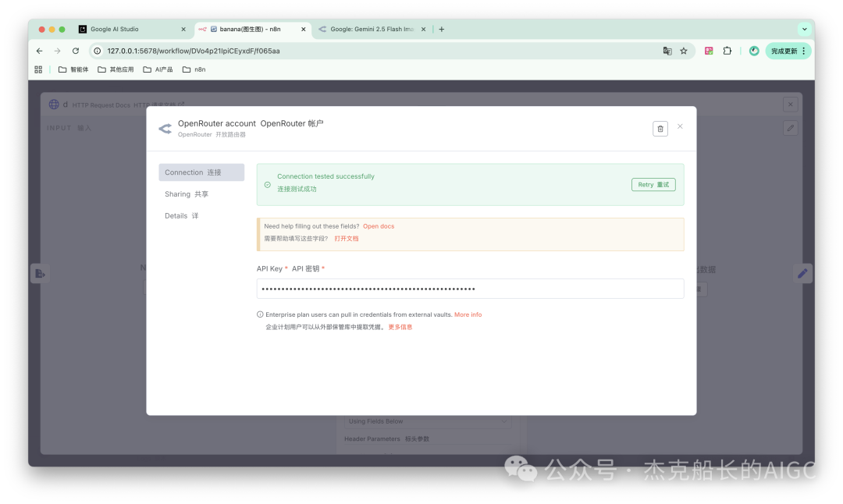The image size is (843, 504).
Task: Click the blue pencil icon on right edge
Action: 802,274
